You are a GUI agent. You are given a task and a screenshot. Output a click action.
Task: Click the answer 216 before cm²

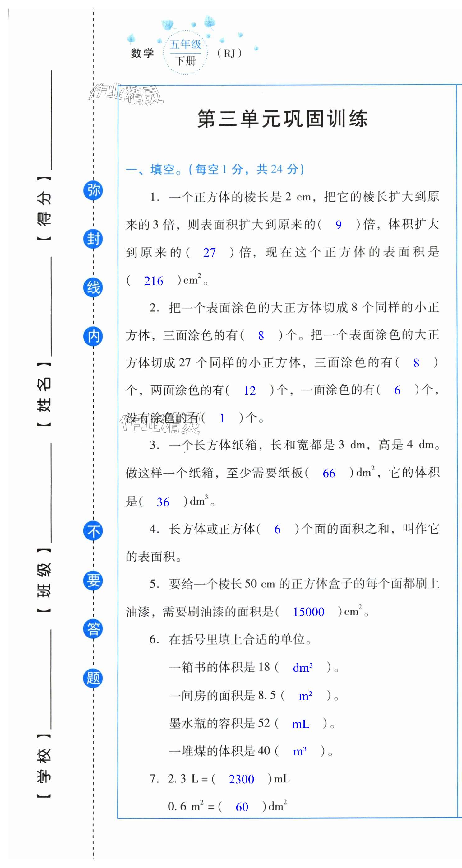click(153, 281)
